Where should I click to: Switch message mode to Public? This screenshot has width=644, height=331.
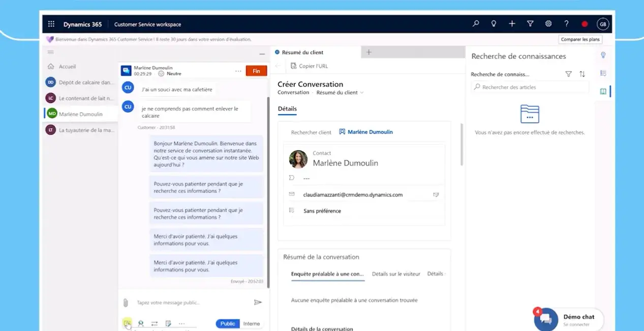pyautogui.click(x=228, y=323)
